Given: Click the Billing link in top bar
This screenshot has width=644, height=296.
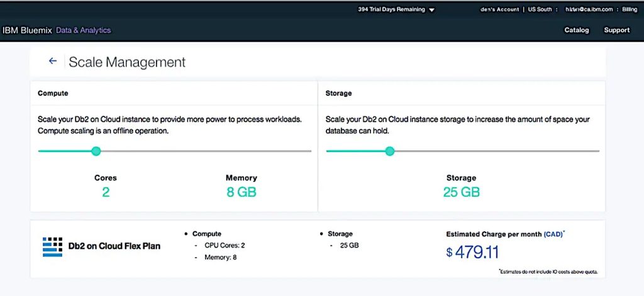Looking at the screenshot, I should coord(630,9).
